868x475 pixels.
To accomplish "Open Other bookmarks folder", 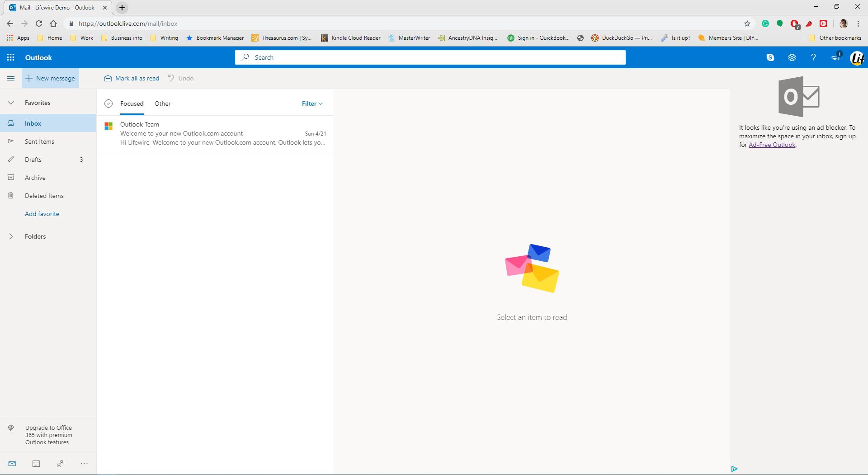I will [835, 38].
